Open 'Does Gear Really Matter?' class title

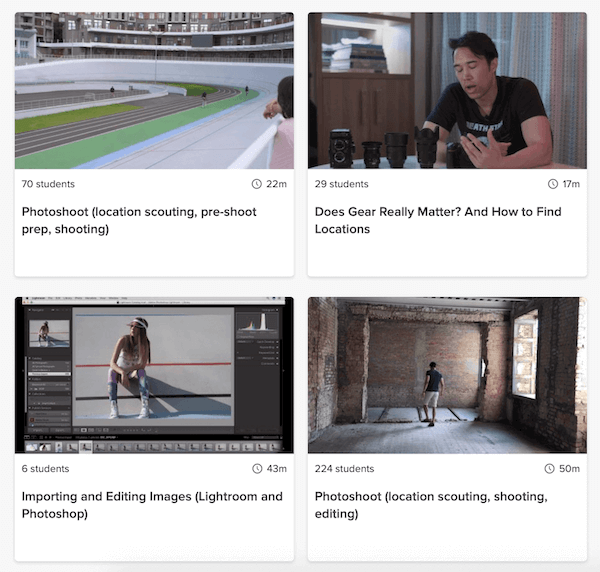pos(438,220)
